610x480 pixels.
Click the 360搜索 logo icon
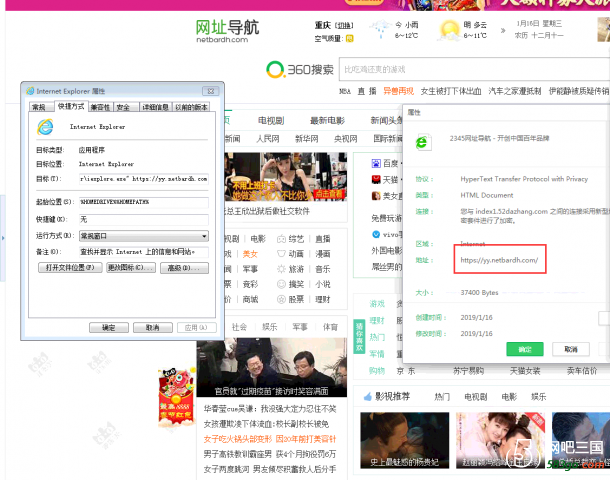point(275,69)
